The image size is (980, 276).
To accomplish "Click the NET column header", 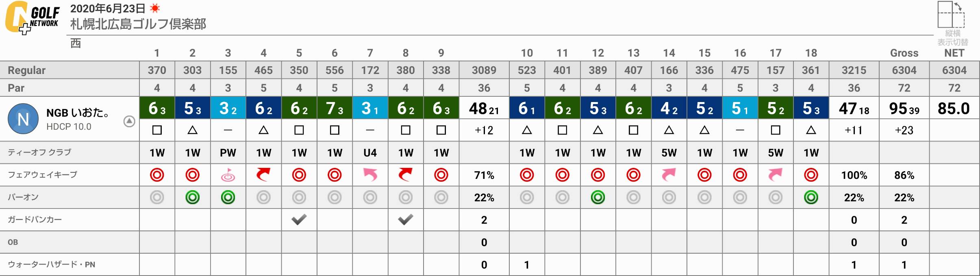I will pos(954,53).
